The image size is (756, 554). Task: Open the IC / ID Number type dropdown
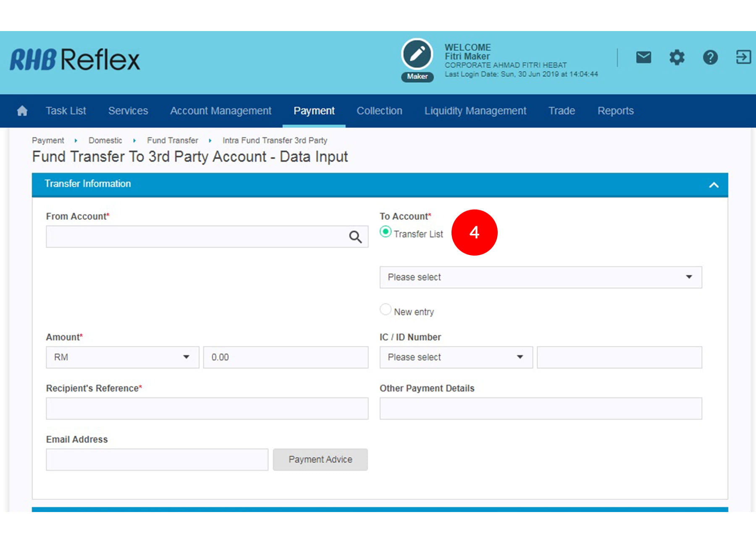[x=456, y=358]
